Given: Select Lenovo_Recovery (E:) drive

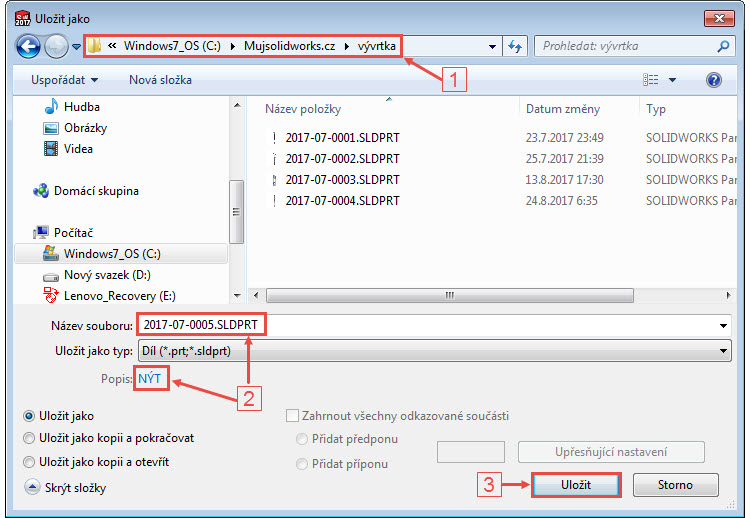Looking at the screenshot, I should pos(120,296).
